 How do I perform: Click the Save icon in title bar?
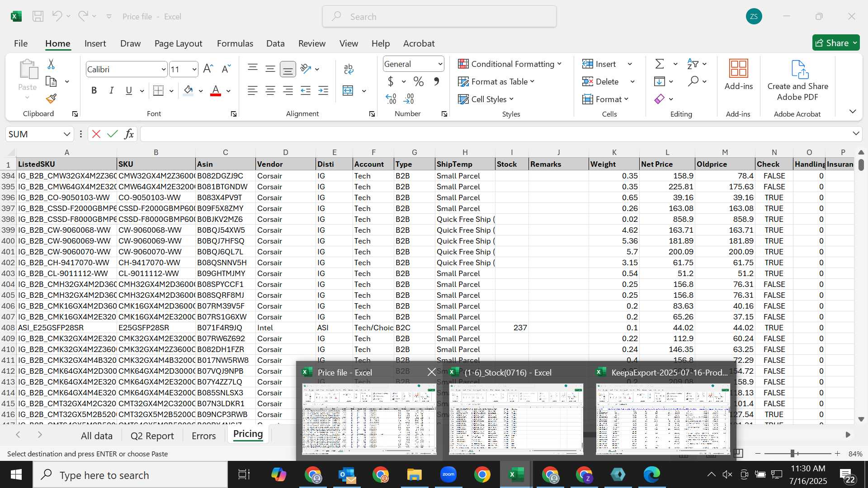pyautogui.click(x=38, y=16)
